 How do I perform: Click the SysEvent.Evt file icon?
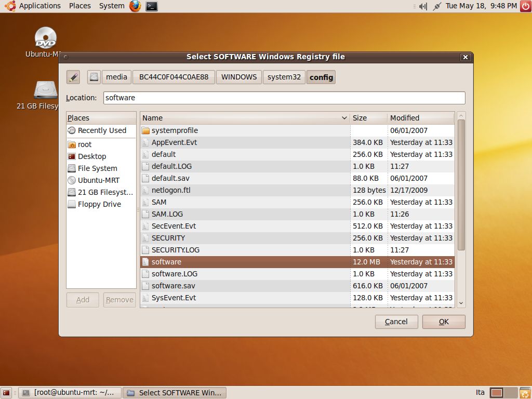(x=145, y=298)
